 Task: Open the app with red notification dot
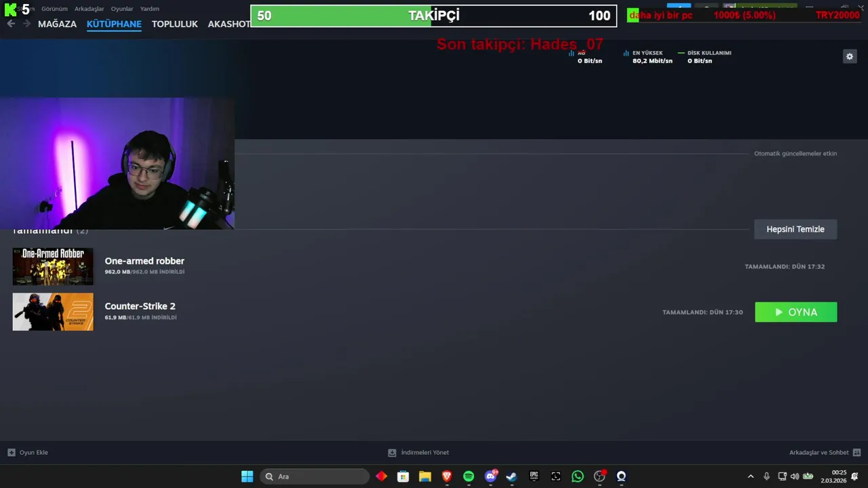pyautogui.click(x=599, y=476)
